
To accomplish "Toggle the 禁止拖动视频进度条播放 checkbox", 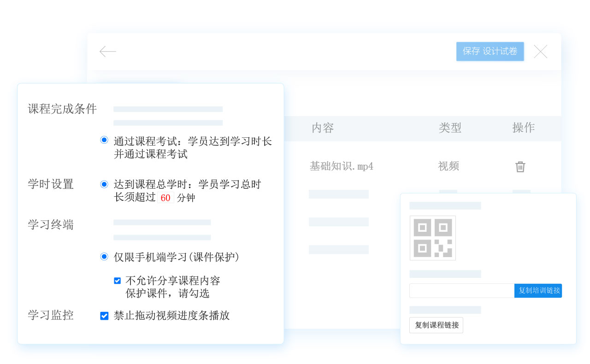I will pyautogui.click(x=104, y=316).
